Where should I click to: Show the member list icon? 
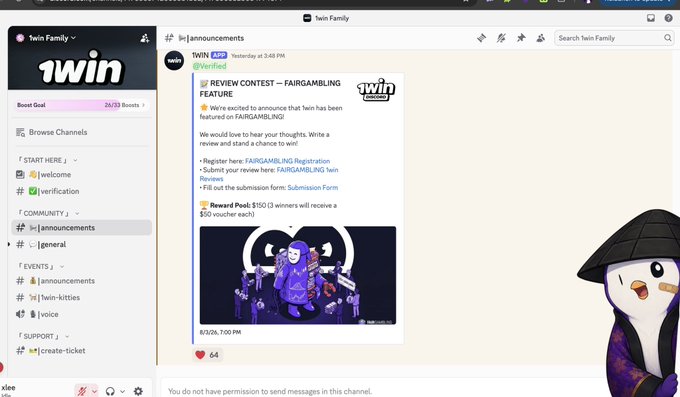[x=540, y=38]
